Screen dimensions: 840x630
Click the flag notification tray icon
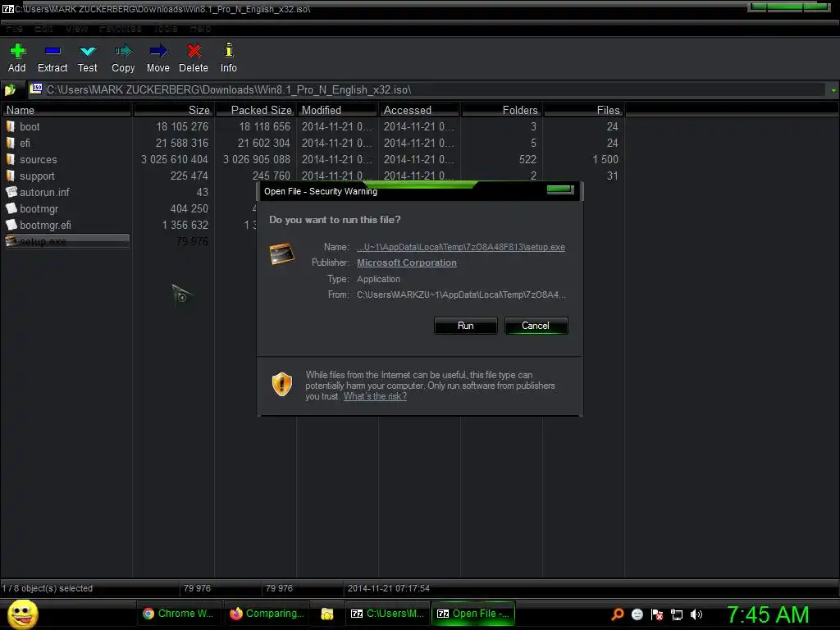coord(657,614)
